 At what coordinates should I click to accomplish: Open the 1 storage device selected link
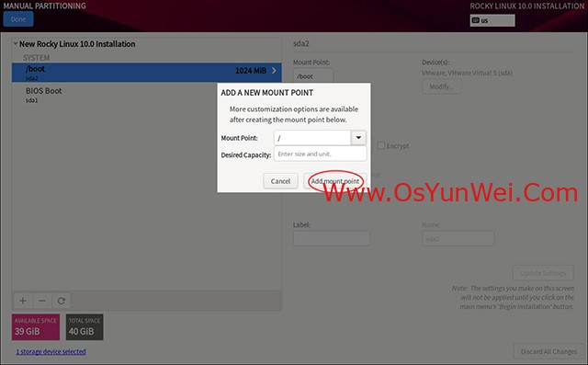51,351
